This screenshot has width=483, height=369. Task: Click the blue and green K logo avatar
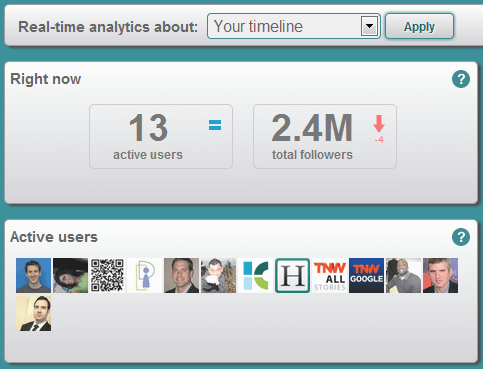click(x=255, y=275)
